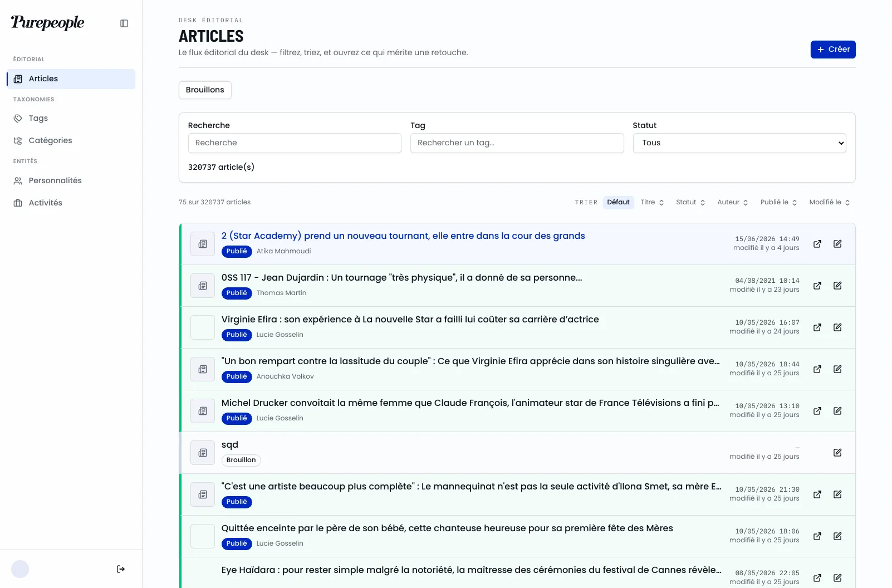Edit the Star Academy article
892x588 pixels.
coord(837,244)
